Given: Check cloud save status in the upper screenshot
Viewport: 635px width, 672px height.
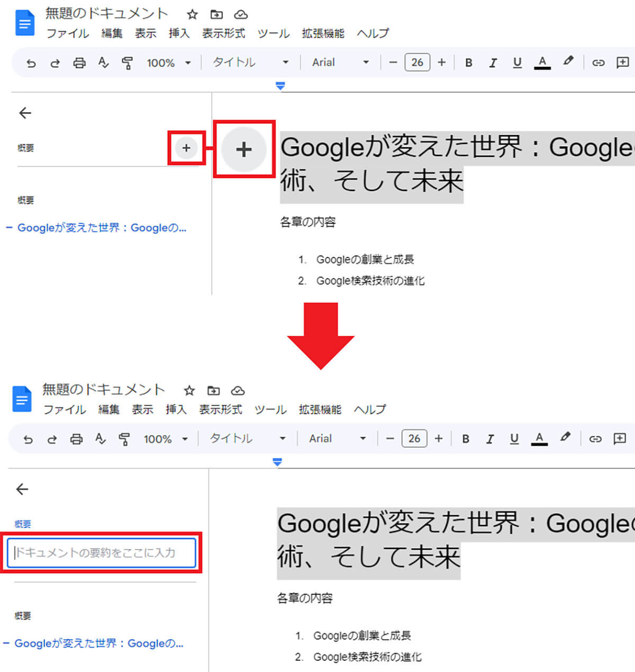Looking at the screenshot, I should [241, 14].
